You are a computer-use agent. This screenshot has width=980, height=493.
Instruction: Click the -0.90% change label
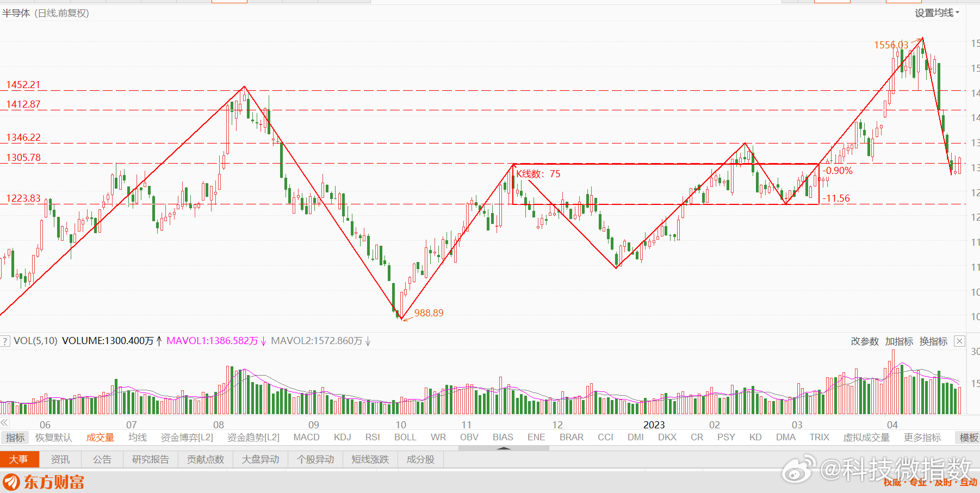click(838, 171)
